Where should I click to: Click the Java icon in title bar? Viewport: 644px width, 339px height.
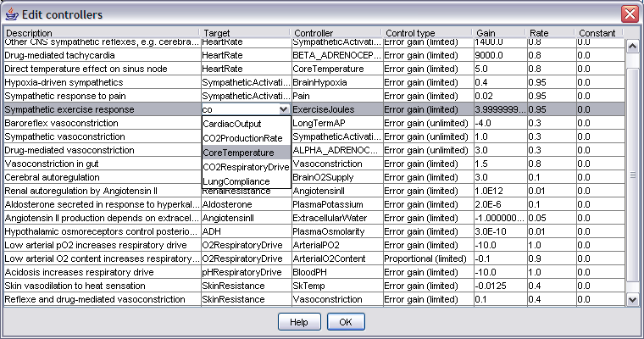pyautogui.click(x=10, y=14)
